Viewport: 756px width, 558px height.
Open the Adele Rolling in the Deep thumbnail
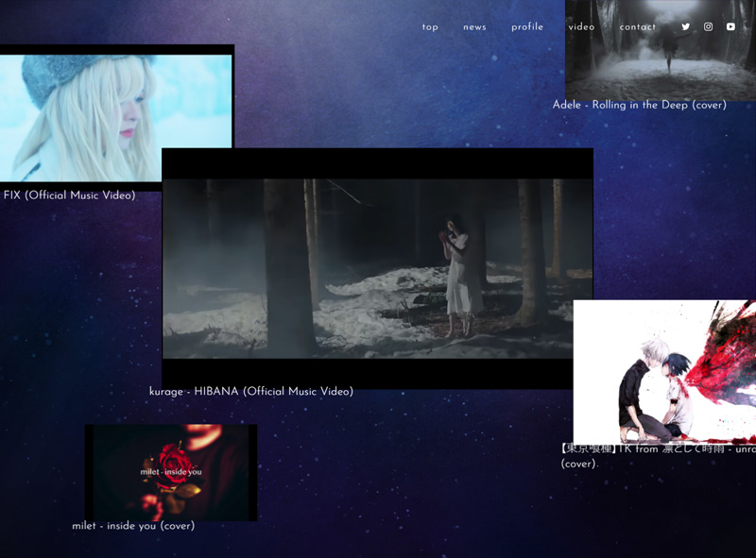(x=661, y=50)
